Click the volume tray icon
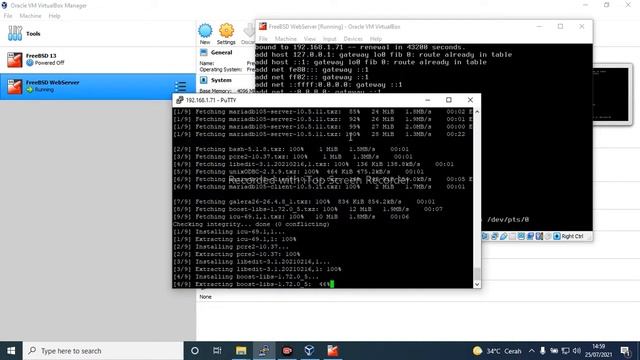640x360 pixels. (576, 351)
